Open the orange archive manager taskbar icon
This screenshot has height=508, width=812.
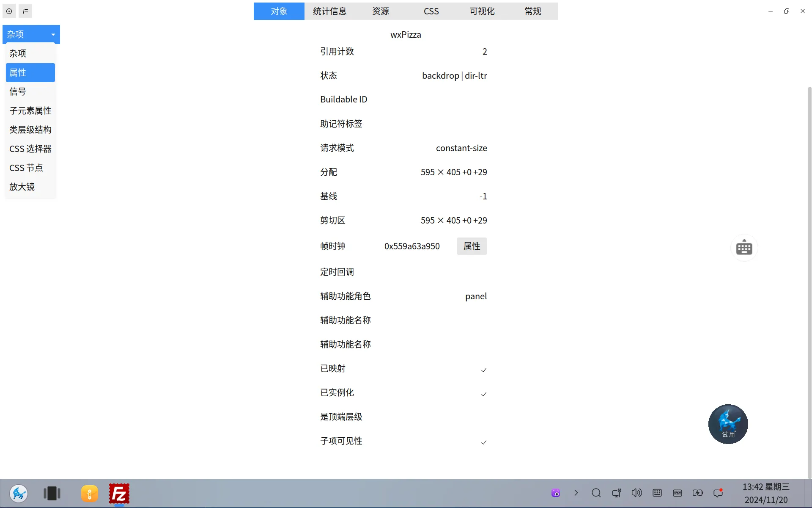pyautogui.click(x=90, y=494)
